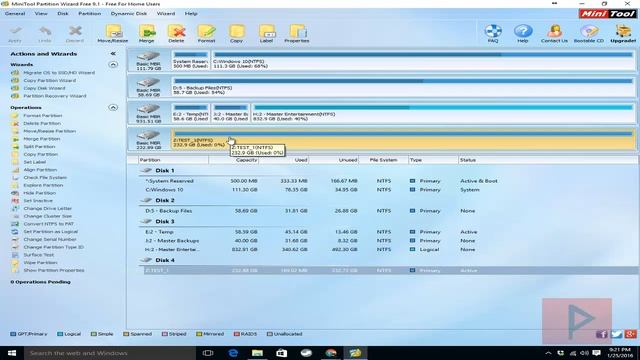Choose Wipe Partition in Operations
The image size is (640, 360).
pos(40,262)
